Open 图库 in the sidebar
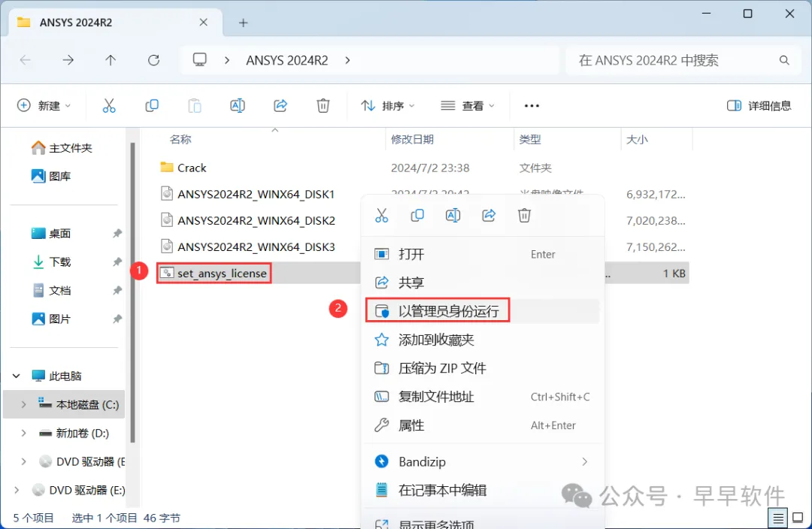812x529 pixels. [x=51, y=177]
